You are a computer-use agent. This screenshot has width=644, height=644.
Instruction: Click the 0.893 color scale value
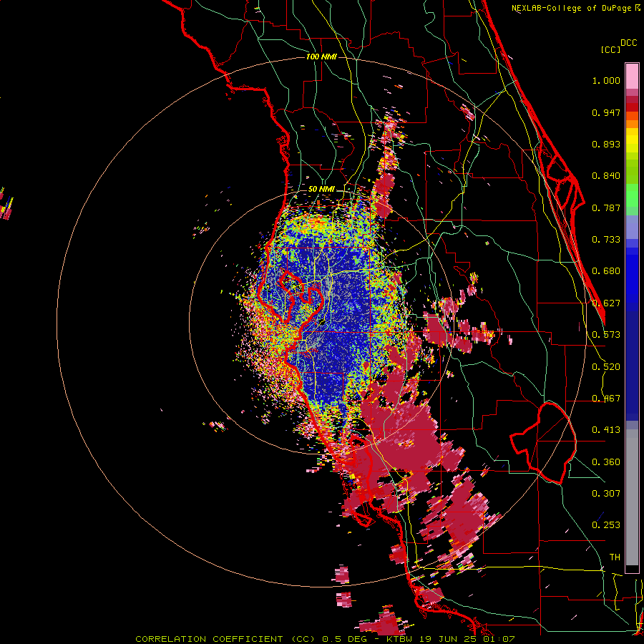tap(606, 144)
